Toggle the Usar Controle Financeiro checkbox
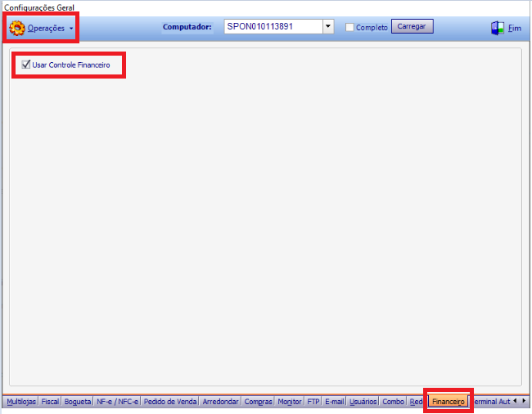 [x=26, y=65]
